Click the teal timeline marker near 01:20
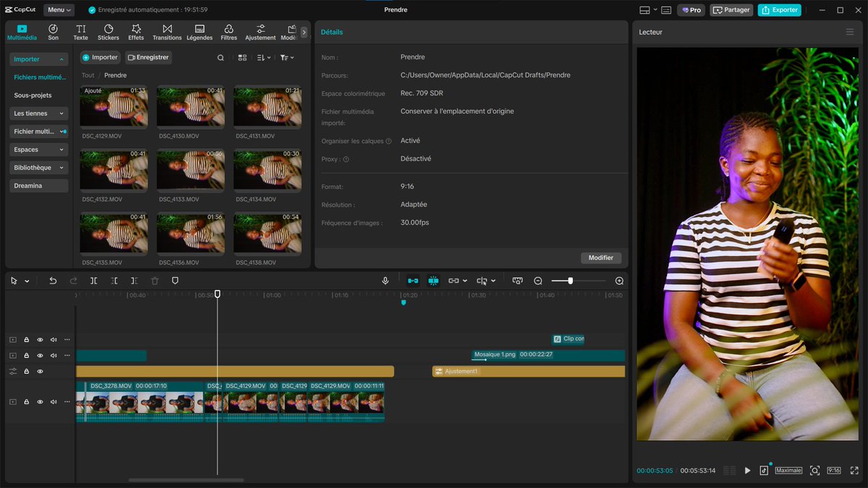Viewport: 868px width, 488px height. pos(404,302)
